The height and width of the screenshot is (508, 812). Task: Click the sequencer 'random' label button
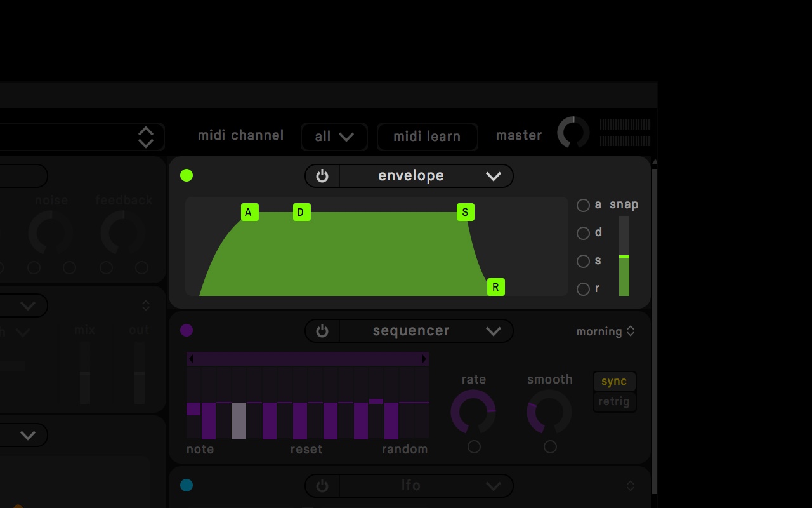tap(405, 450)
